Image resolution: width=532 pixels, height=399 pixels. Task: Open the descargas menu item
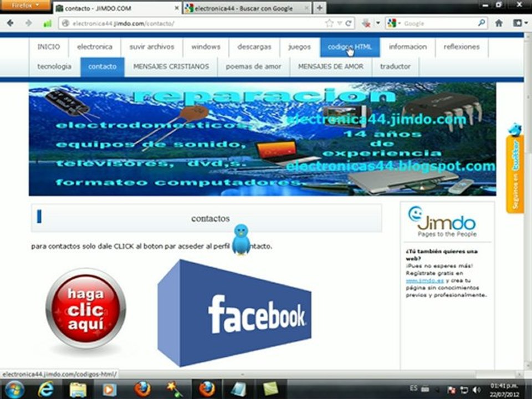tap(254, 47)
